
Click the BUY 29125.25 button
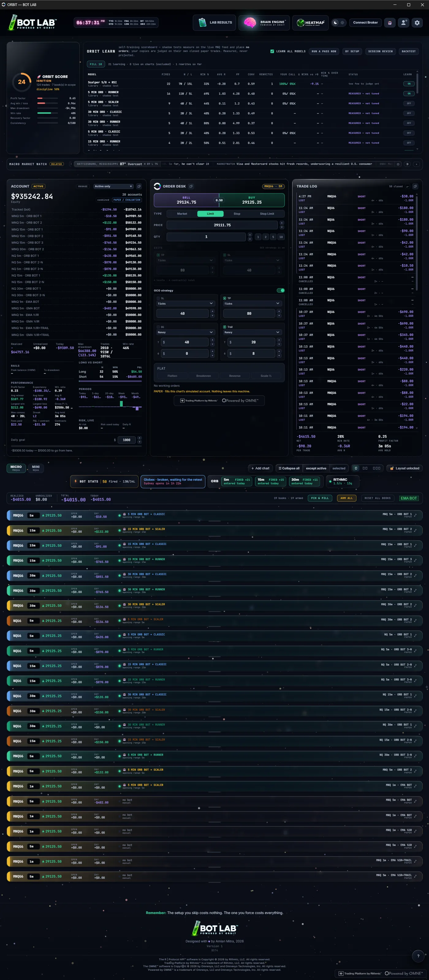252,200
